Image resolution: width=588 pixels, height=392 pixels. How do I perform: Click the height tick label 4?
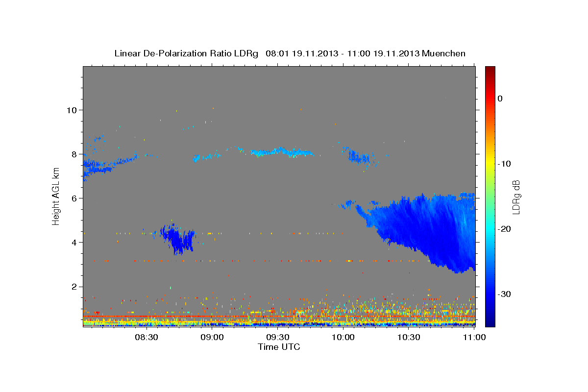(x=74, y=242)
